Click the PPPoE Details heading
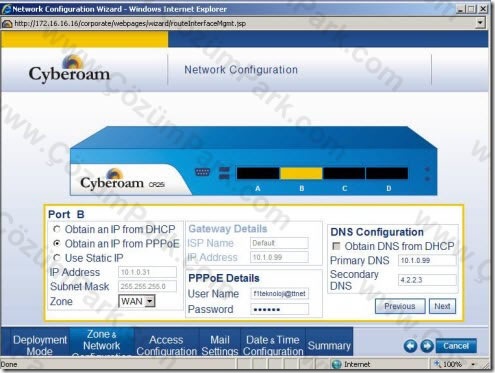Viewport: 495px width, 373px height. [224, 278]
